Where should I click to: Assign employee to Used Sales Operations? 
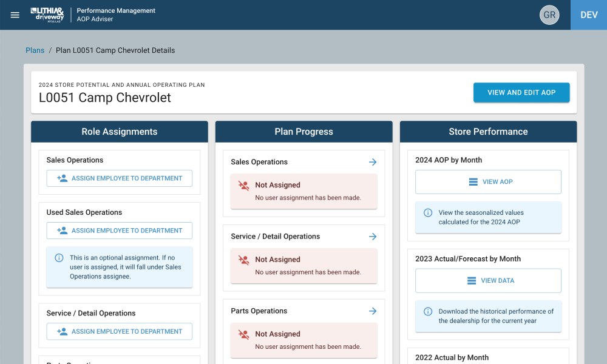(120, 231)
